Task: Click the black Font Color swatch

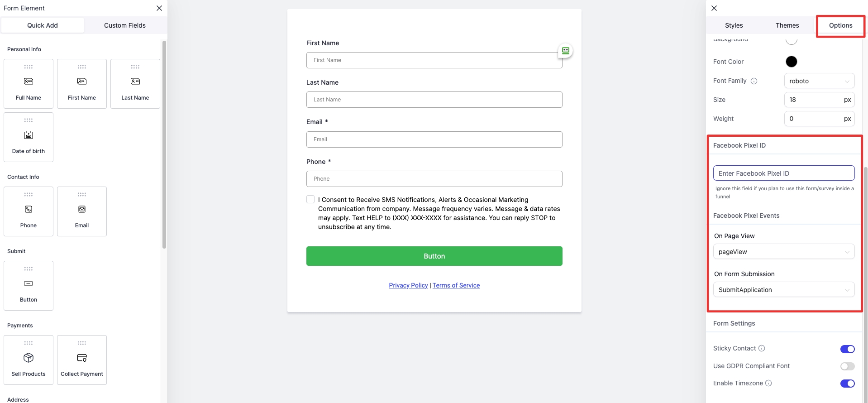Action: click(x=791, y=62)
